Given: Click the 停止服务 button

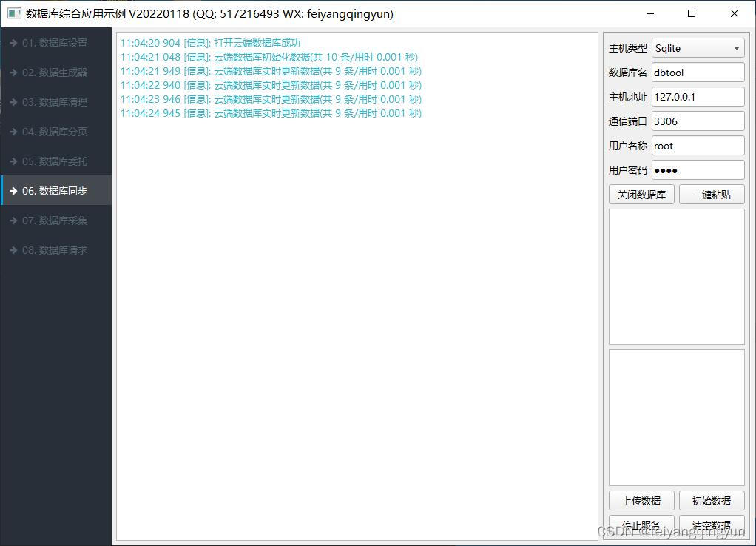Looking at the screenshot, I should pyautogui.click(x=641, y=525).
